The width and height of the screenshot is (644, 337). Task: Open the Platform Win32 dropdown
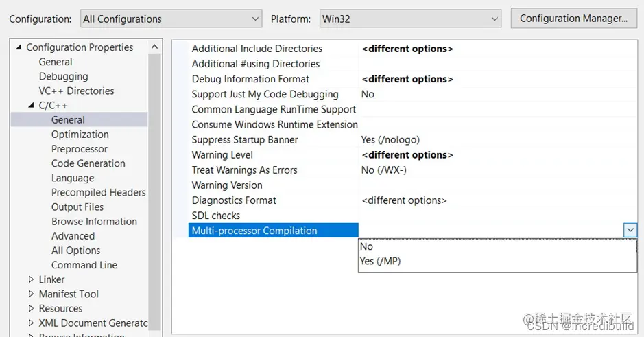(410, 19)
